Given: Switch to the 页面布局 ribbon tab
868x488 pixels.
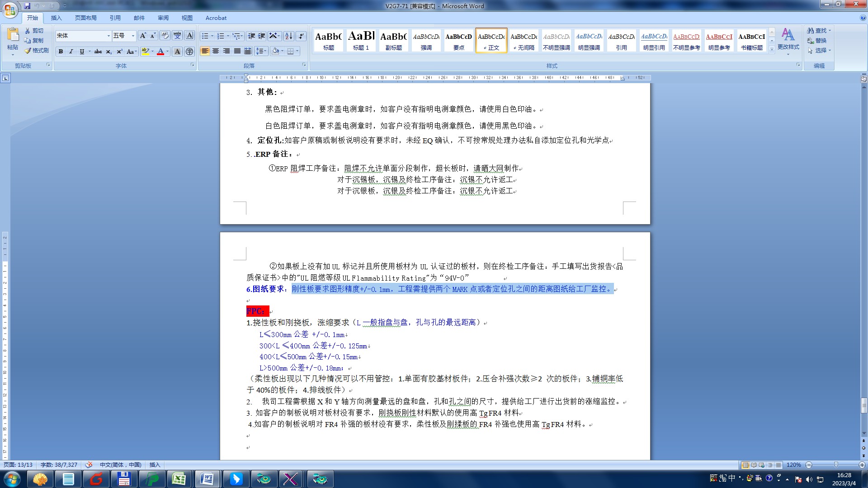Looking at the screenshot, I should [x=85, y=18].
